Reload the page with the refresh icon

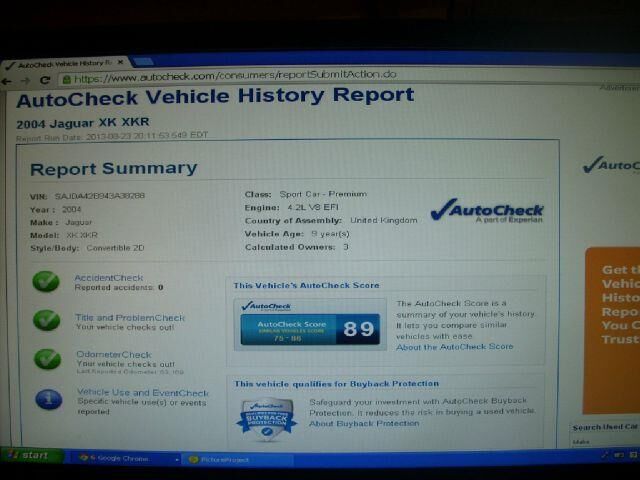[45, 80]
